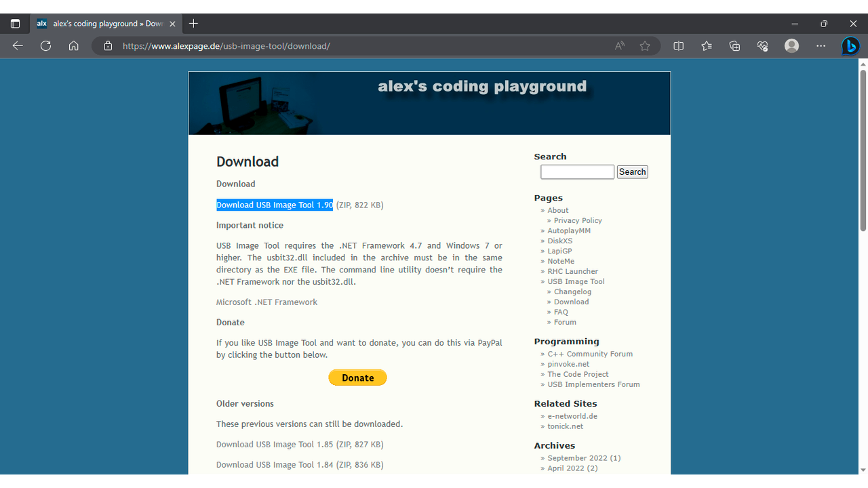The height and width of the screenshot is (488, 868).
Task: Visit The Code Project link
Action: point(578,375)
